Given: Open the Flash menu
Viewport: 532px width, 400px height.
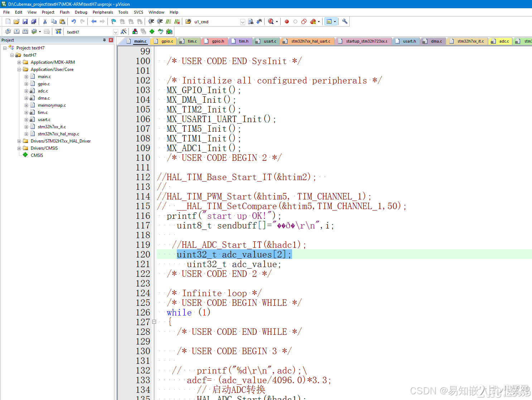Looking at the screenshot, I should coord(64,12).
